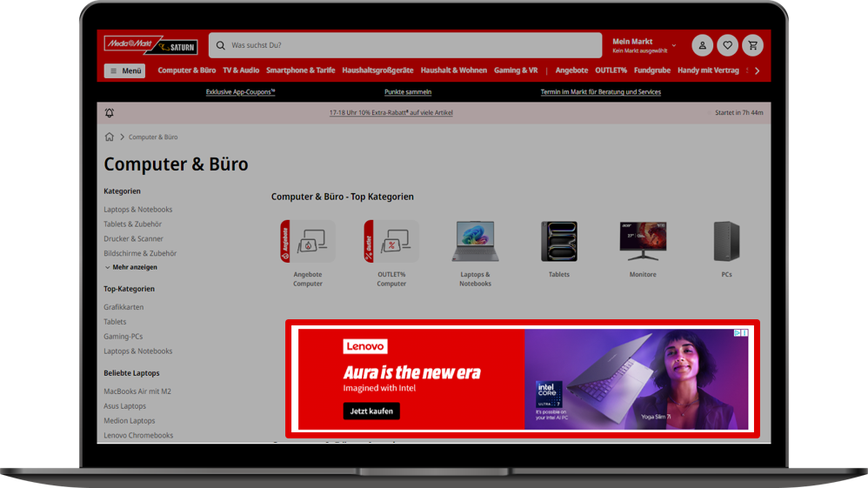Select the Monitore category thumbnail
Viewport: 868px width, 488px height.
tap(643, 242)
